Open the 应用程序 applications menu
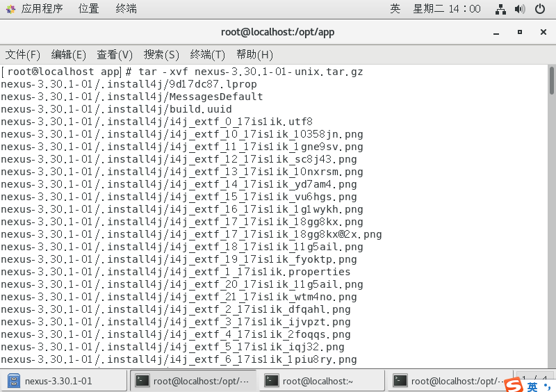Screen dimensions: 556x392 (42, 8)
